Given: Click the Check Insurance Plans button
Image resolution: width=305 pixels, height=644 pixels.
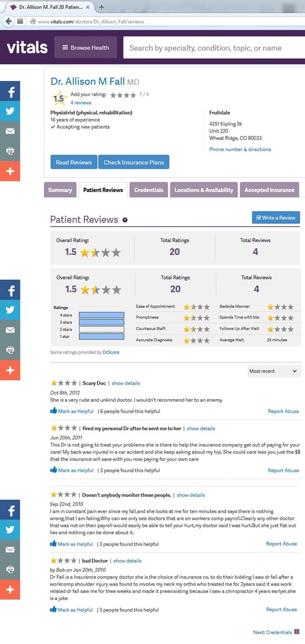Looking at the screenshot, I should pos(134,162).
